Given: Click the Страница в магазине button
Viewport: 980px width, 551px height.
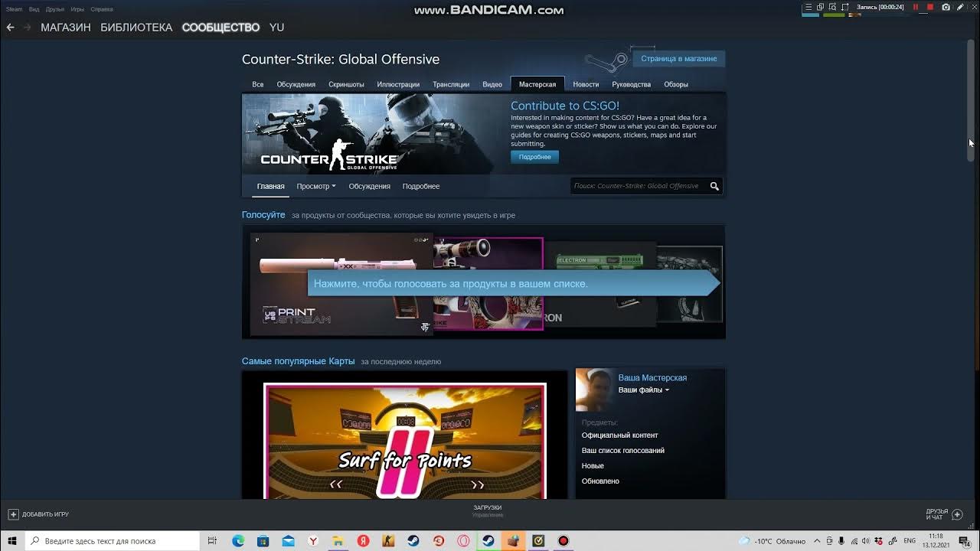Looking at the screenshot, I should (x=679, y=58).
